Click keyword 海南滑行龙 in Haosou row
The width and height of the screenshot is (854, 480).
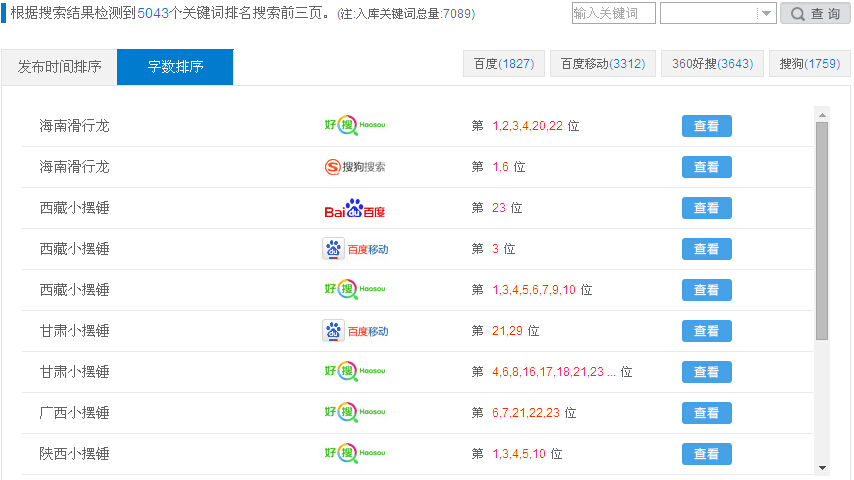[x=74, y=126]
